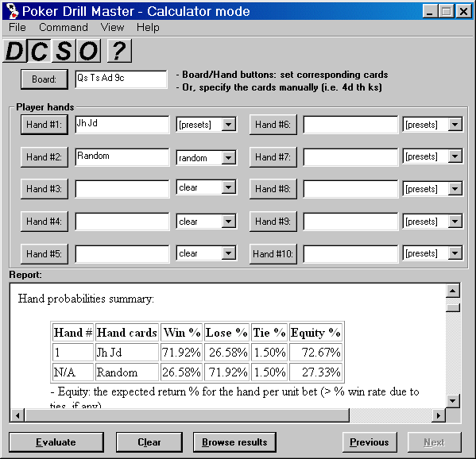
Task: Click the Hand #2 field containing Random
Action: pyautogui.click(x=122, y=157)
